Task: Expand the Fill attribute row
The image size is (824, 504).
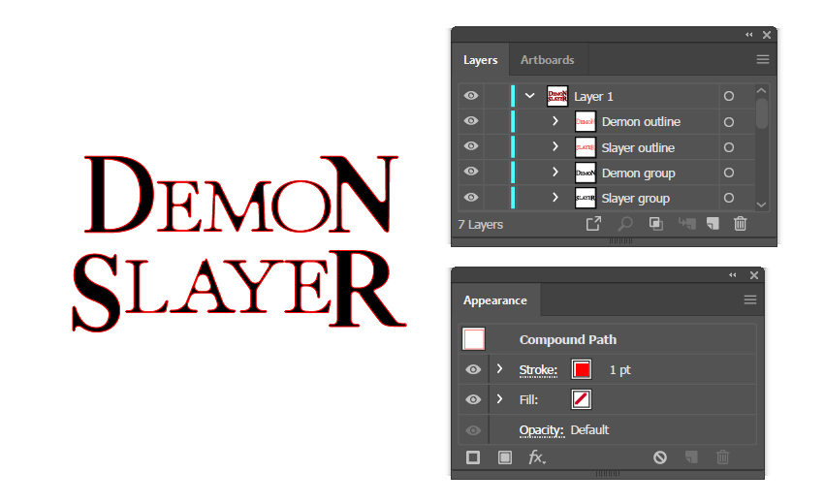Action: click(x=500, y=399)
